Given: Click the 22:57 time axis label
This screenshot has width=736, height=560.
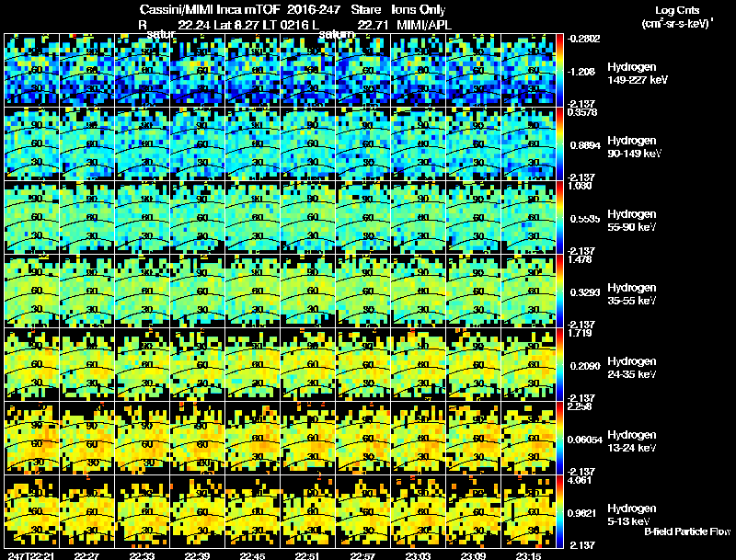Looking at the screenshot, I should coord(362,555).
